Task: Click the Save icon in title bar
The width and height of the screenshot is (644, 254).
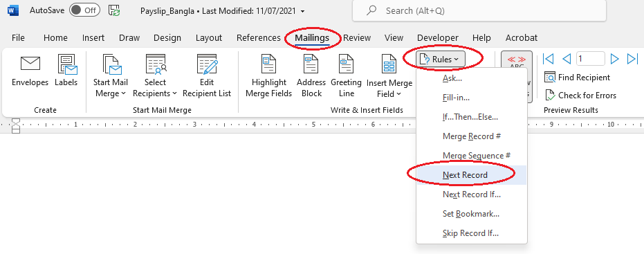Action: click(x=115, y=10)
